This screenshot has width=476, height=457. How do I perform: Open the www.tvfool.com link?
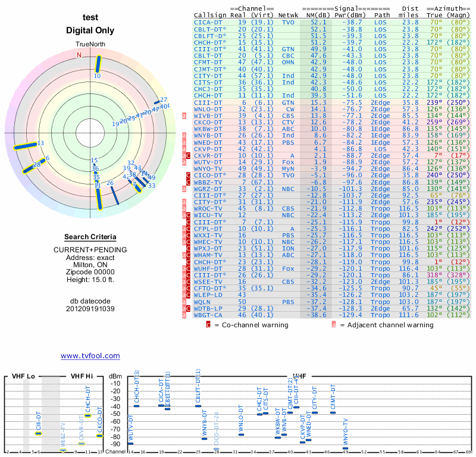point(90,356)
